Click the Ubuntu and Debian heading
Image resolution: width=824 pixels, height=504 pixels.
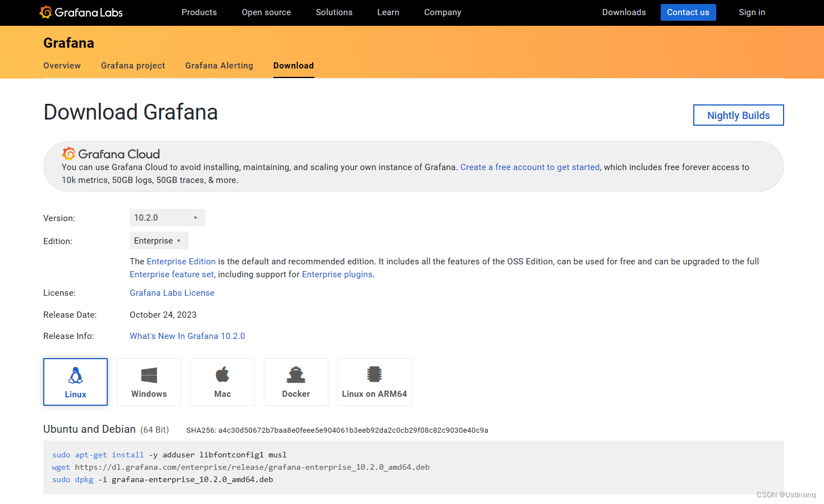[x=90, y=429]
